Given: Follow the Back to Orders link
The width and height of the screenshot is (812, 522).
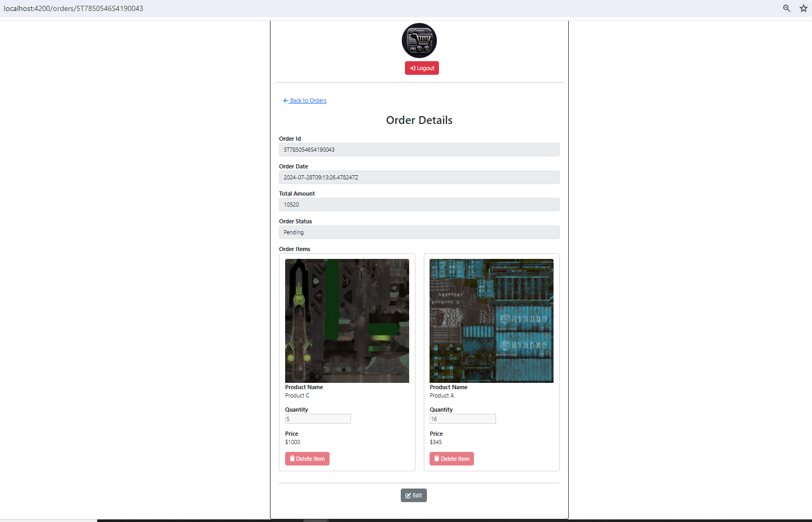Looking at the screenshot, I should click(304, 100).
